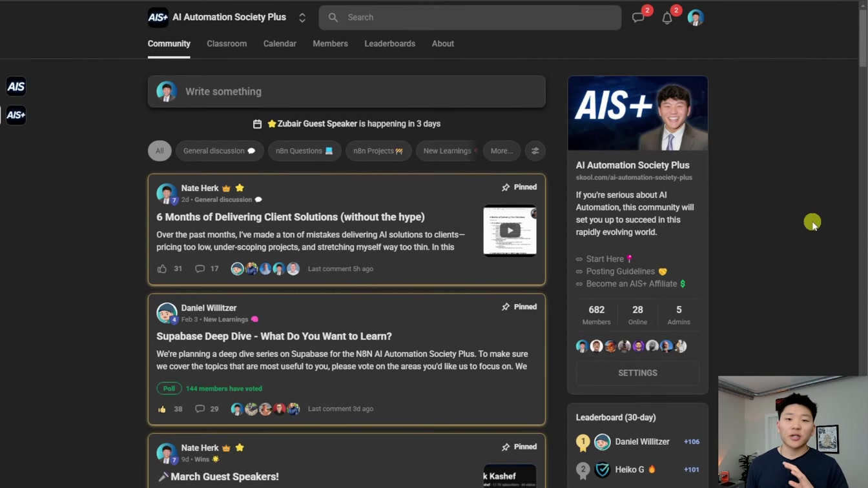Click the calendar icon beside event notice
Viewport: 868px width, 488px height.
[257, 124]
